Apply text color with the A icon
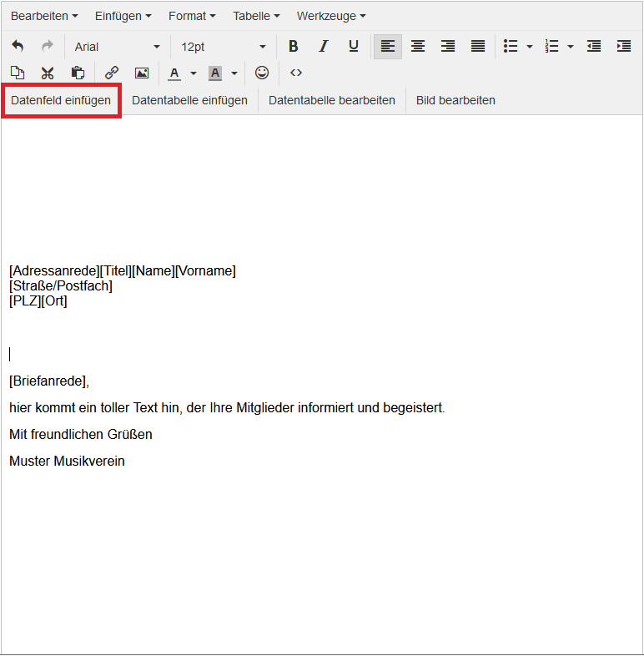The image size is (644, 656). pos(174,73)
